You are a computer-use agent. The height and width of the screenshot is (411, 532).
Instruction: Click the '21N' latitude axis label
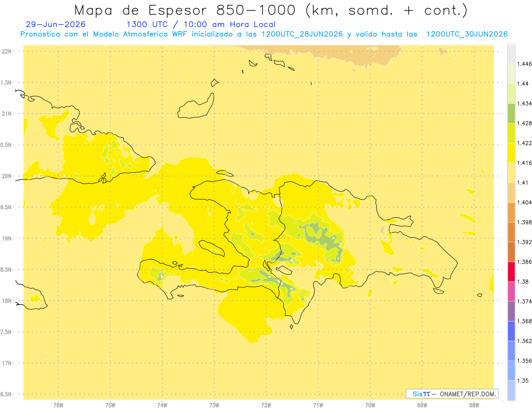(7, 114)
